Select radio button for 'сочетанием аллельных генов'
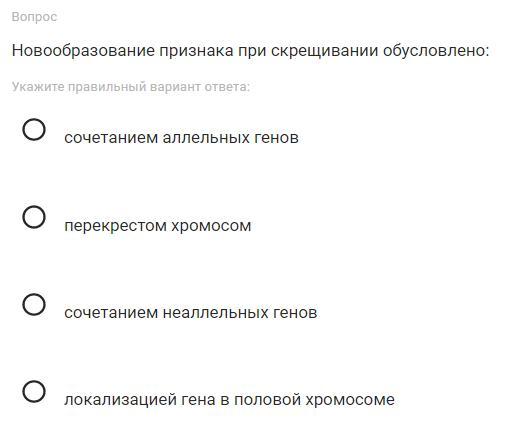 [x=34, y=129]
